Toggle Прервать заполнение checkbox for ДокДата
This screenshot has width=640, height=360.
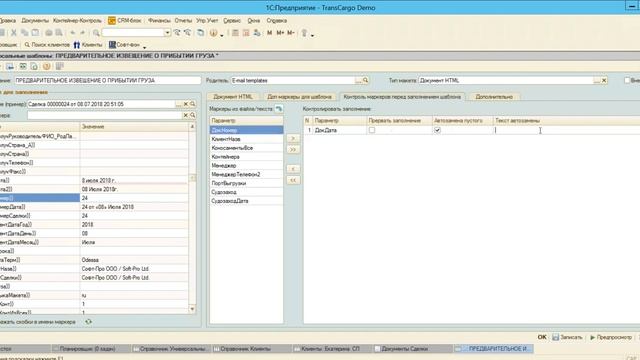coord(372,130)
